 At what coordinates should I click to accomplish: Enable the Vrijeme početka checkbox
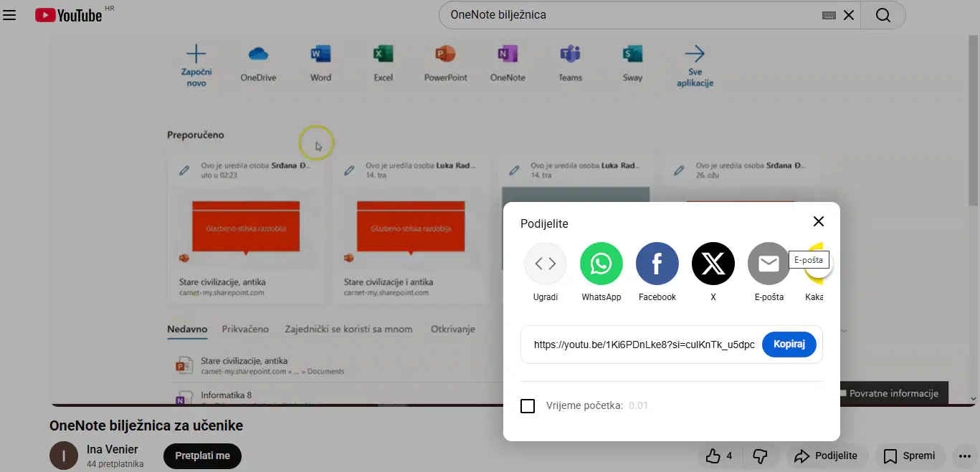tap(528, 406)
